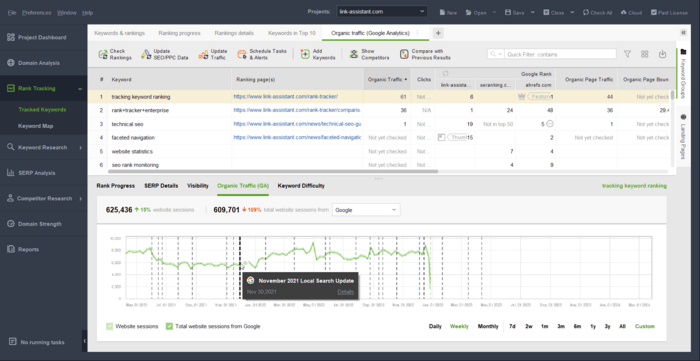Open the Projects link-assistant.com dropdown
Viewport: 700px width, 361px height.
pos(382,12)
